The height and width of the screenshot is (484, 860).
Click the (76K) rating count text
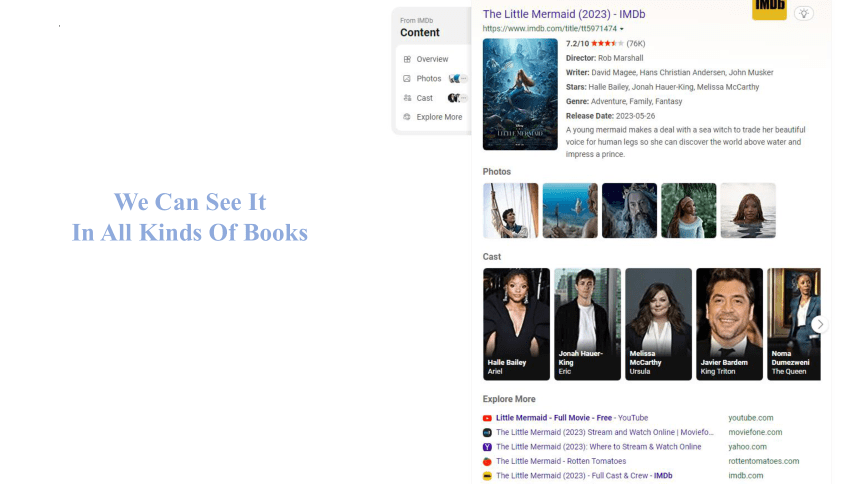[x=636, y=43]
